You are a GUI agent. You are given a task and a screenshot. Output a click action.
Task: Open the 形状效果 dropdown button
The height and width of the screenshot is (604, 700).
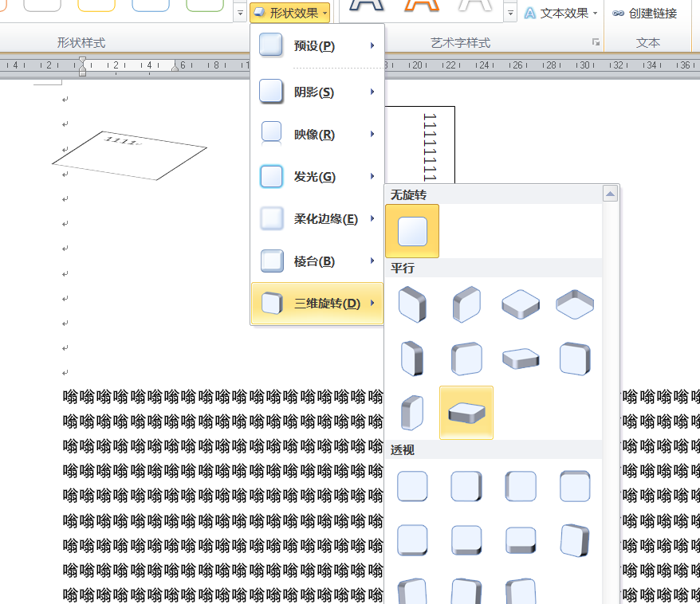pyautogui.click(x=289, y=13)
